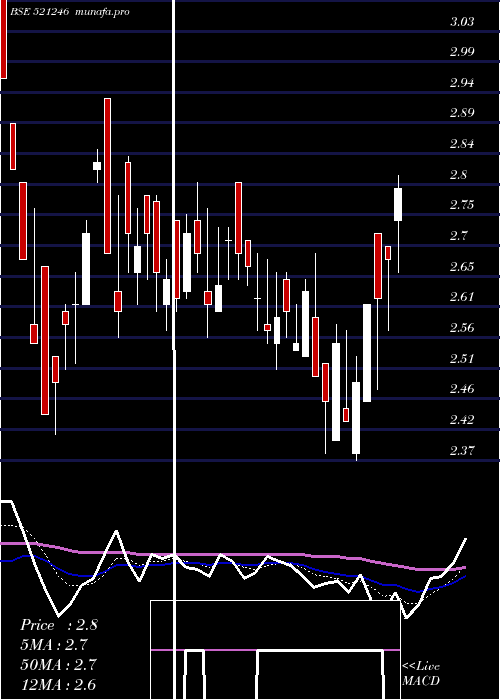
Task: Select the tall red candle peaking near 2.94
Action: (108, 176)
